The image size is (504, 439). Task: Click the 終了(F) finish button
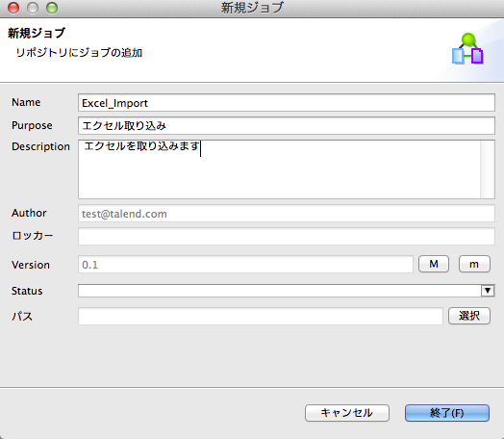[x=447, y=413]
